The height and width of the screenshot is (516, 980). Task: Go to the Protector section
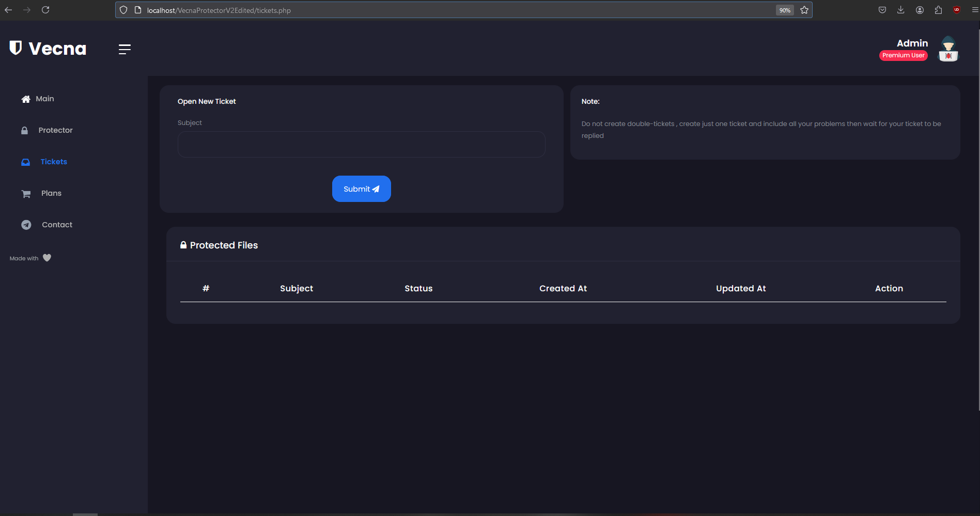point(55,130)
